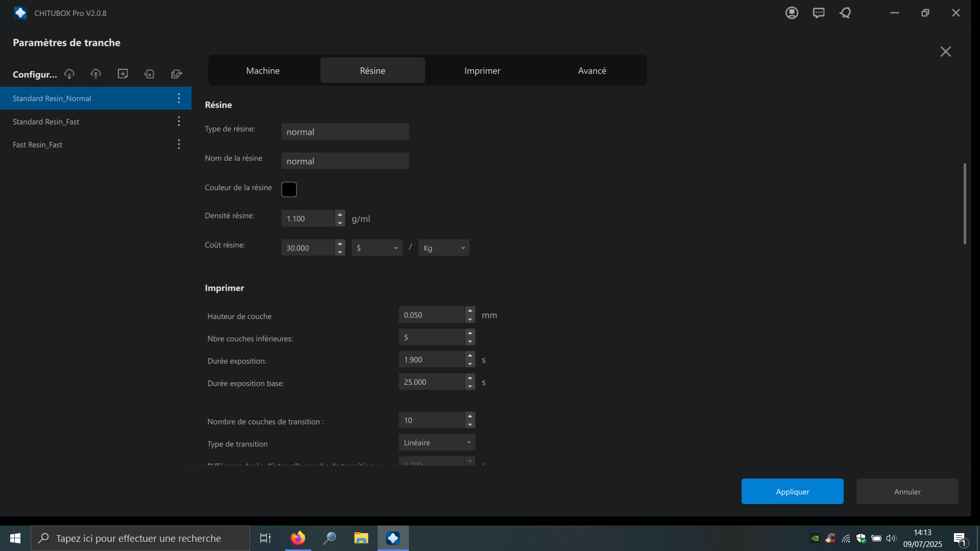Open Windows Security shield tray icon
Viewport: 980px width, 551px height.
point(861,538)
